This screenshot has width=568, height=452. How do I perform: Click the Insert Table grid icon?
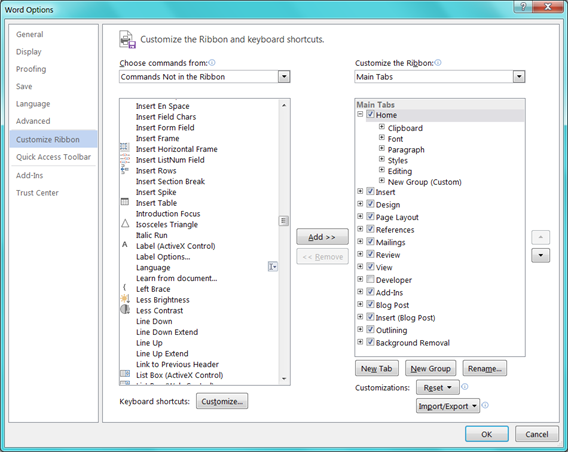pyautogui.click(x=125, y=202)
